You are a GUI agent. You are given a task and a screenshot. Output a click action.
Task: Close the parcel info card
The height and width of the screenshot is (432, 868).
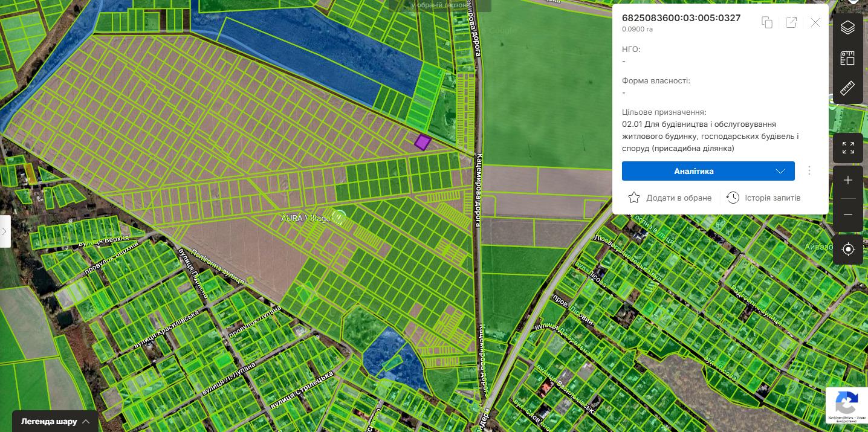815,22
